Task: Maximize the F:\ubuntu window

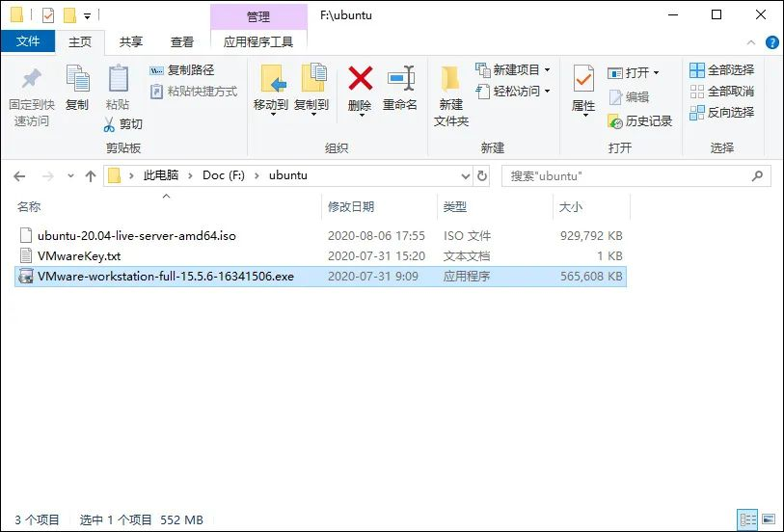Action: coord(716,15)
